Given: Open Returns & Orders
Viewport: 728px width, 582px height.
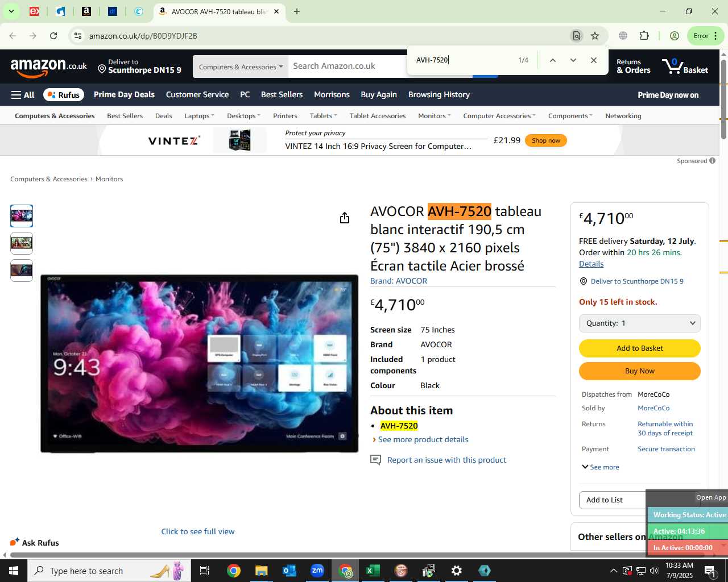Looking at the screenshot, I should tap(634, 66).
